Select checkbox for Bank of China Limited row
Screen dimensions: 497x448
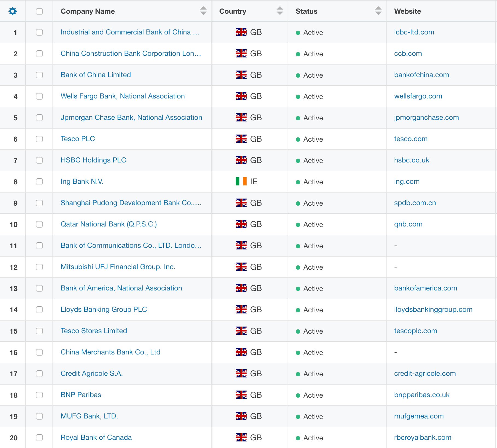pyautogui.click(x=39, y=75)
